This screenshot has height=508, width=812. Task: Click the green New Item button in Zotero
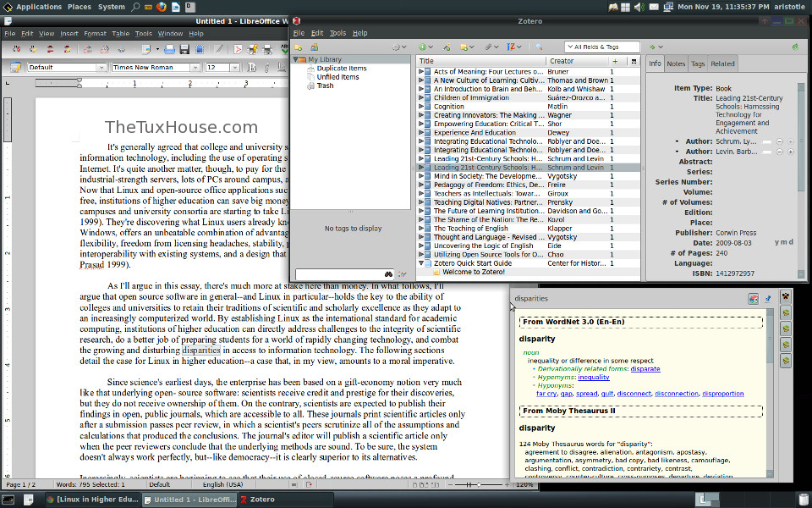point(423,47)
